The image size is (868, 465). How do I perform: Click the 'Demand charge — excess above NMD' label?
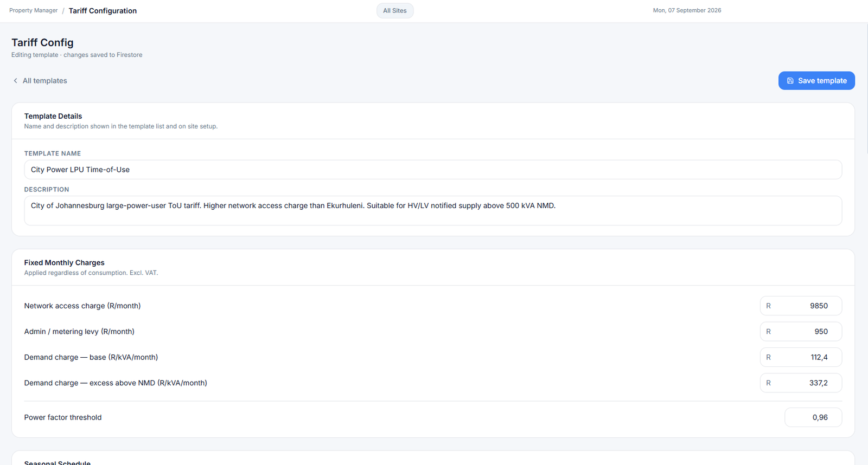pos(116,383)
